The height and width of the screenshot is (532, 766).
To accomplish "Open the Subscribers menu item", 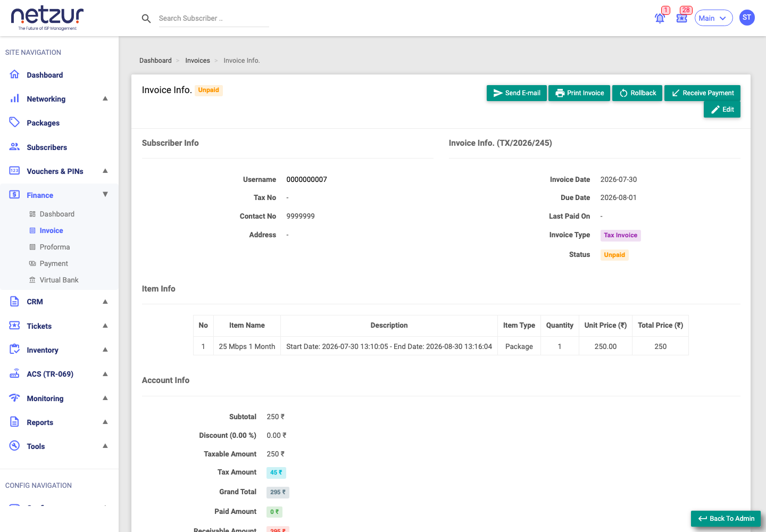I will click(x=47, y=147).
